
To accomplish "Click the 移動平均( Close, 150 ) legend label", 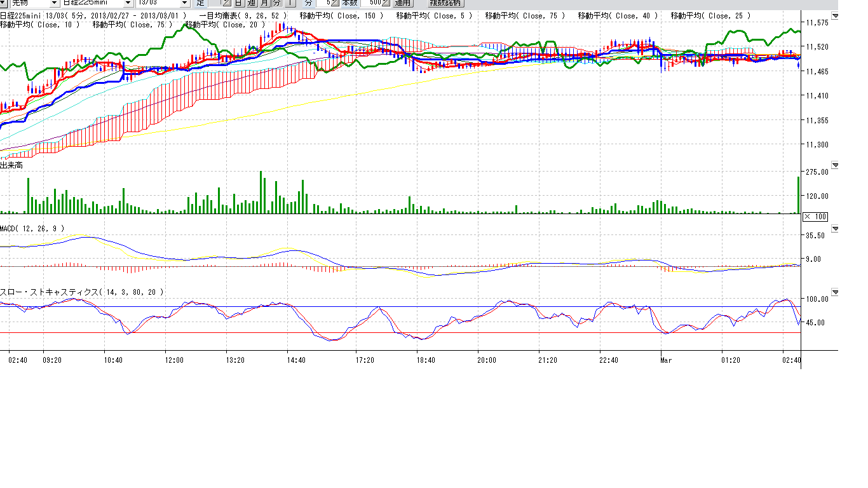I will [x=341, y=15].
